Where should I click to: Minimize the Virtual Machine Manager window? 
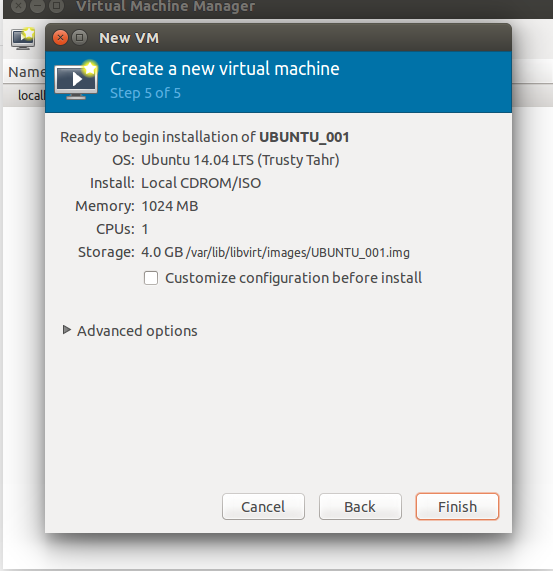click(x=37, y=5)
